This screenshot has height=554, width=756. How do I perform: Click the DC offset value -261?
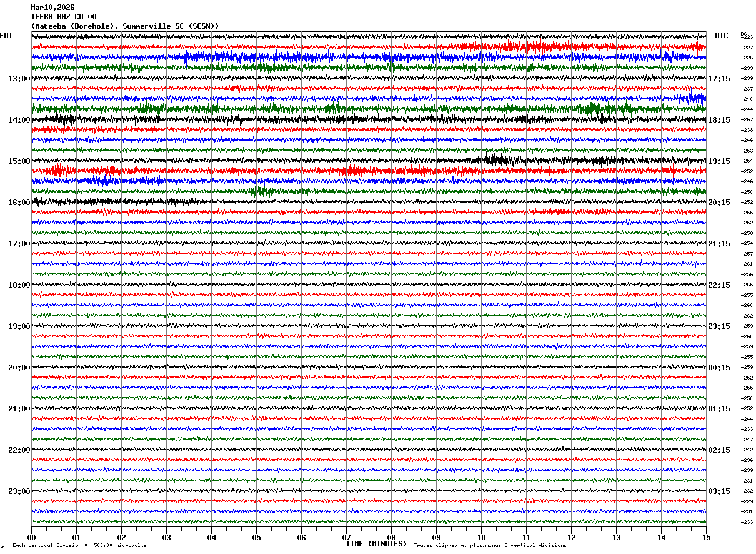coord(747,264)
